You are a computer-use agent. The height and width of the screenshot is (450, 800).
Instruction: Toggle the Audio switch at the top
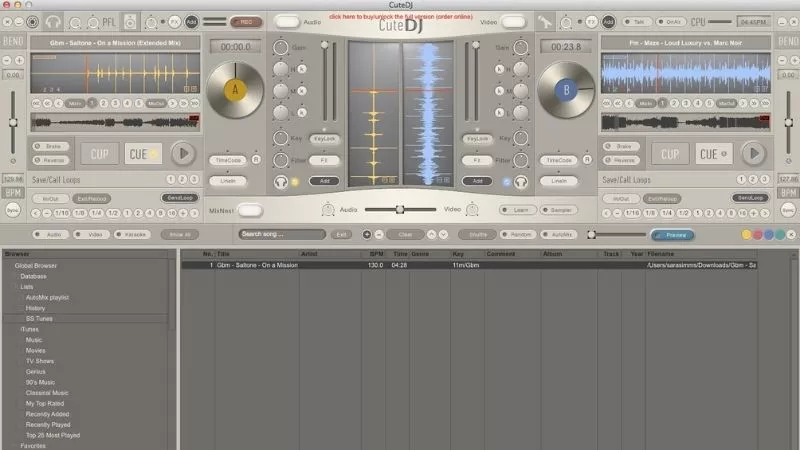click(287, 22)
